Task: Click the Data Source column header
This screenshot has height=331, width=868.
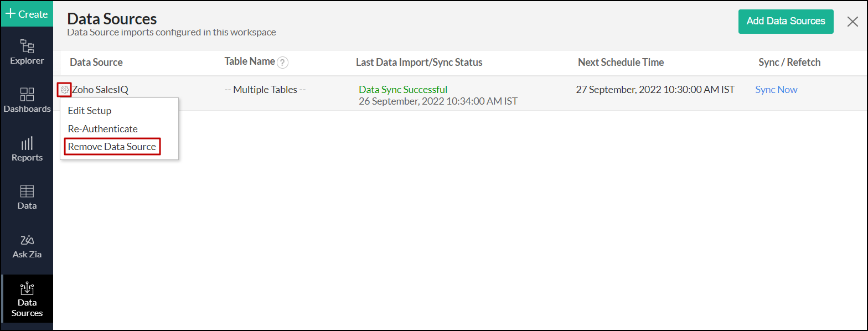Action: point(96,63)
